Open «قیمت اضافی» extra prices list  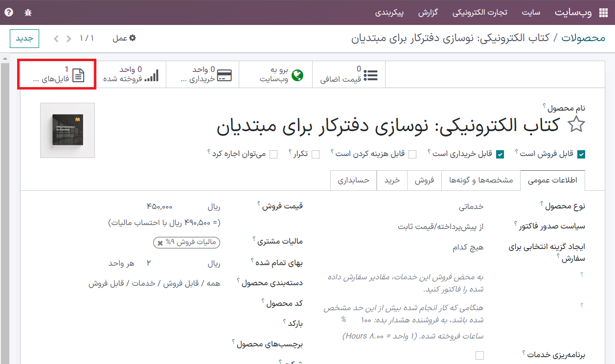pyautogui.click(x=349, y=74)
